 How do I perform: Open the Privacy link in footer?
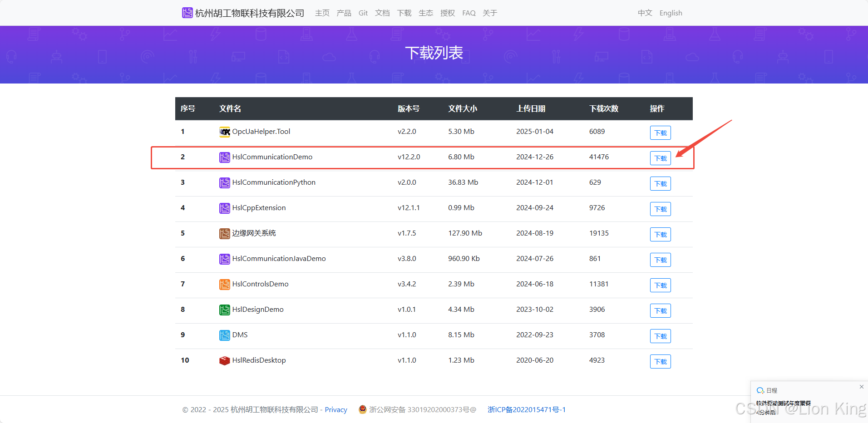[x=335, y=410]
